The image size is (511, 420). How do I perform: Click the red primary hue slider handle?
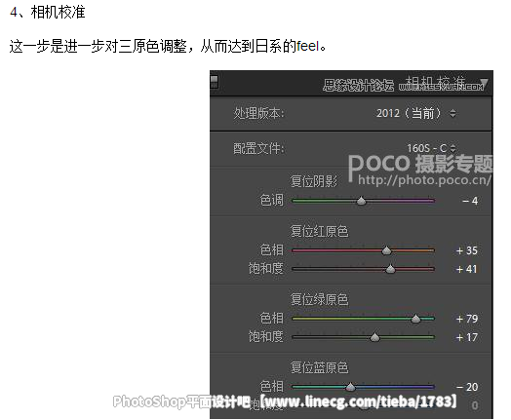point(386,250)
